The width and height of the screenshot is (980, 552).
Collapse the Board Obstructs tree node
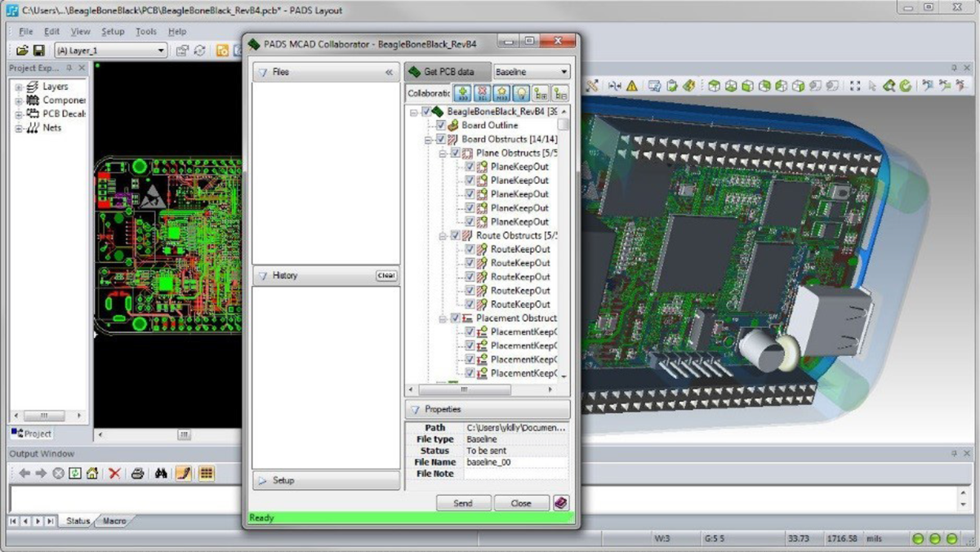429,140
